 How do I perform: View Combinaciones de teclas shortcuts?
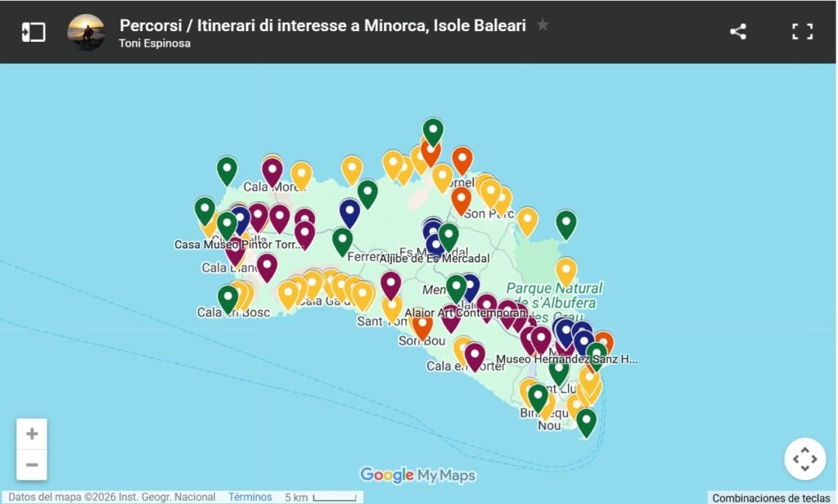pyautogui.click(x=772, y=496)
